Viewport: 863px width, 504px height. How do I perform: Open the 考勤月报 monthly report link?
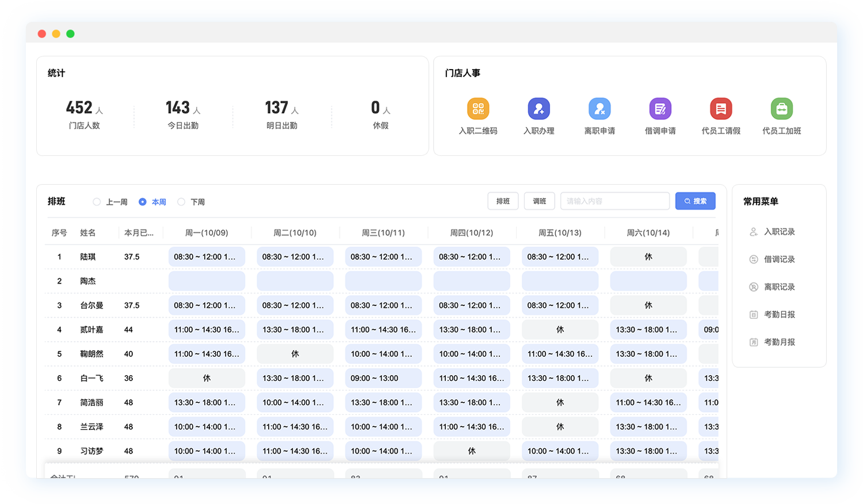pos(779,342)
